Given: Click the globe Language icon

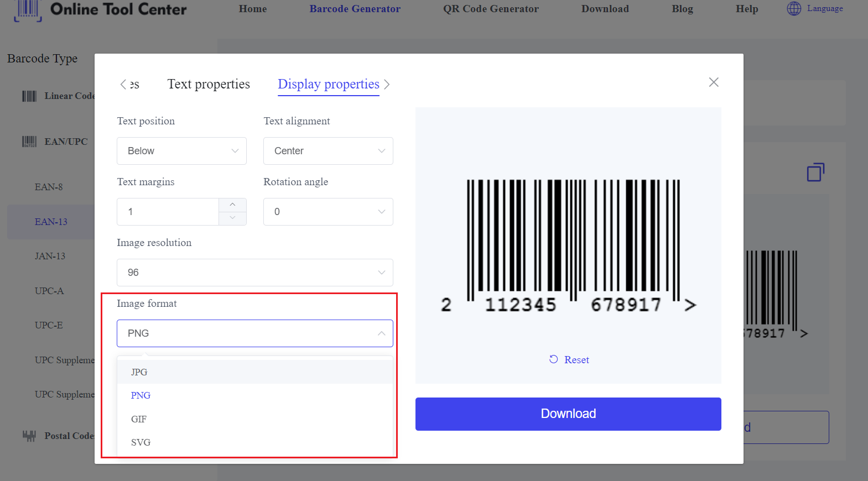Looking at the screenshot, I should [794, 8].
